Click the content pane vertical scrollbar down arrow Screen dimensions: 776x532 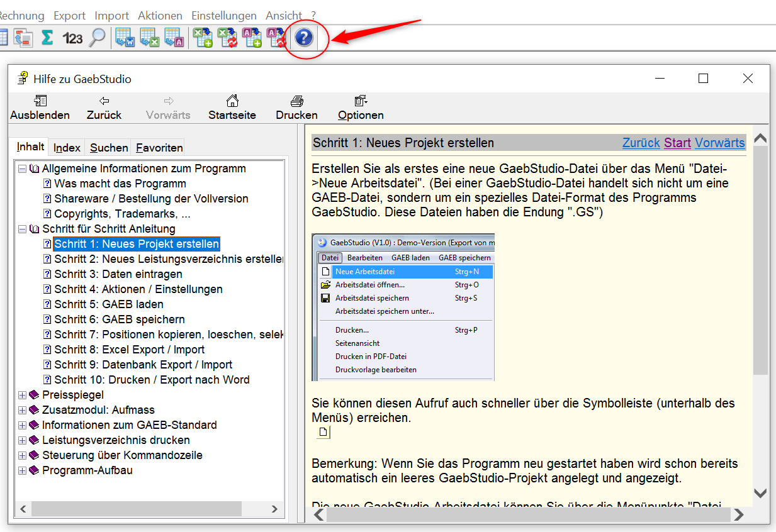[760, 493]
